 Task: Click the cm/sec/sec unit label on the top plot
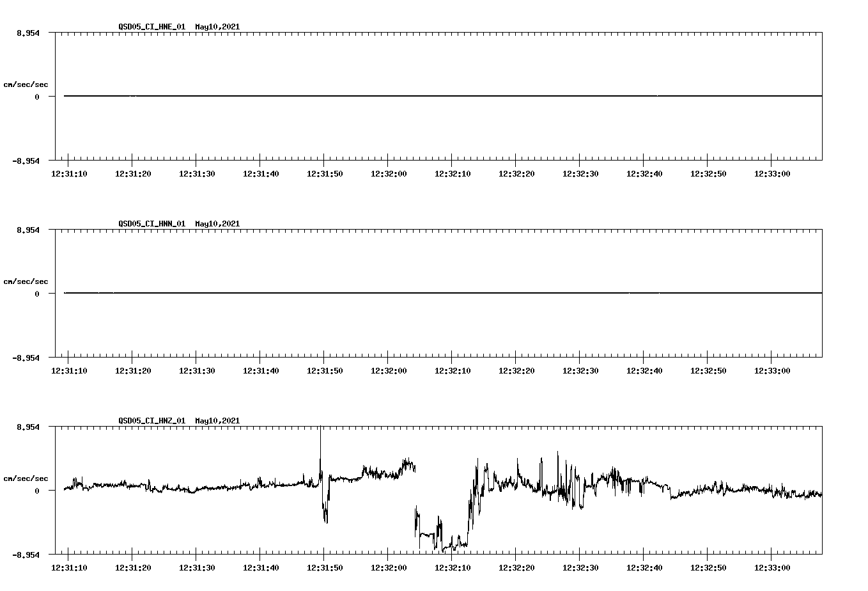point(26,83)
